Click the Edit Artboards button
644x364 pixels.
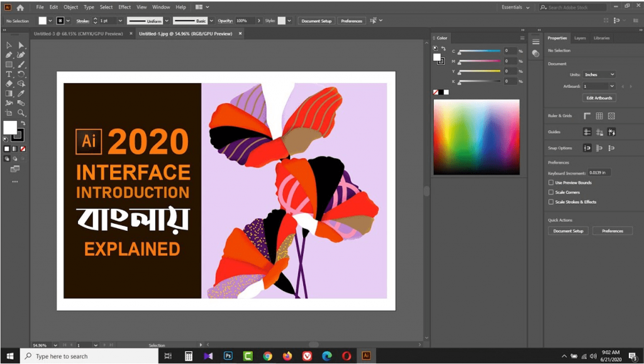(x=599, y=98)
